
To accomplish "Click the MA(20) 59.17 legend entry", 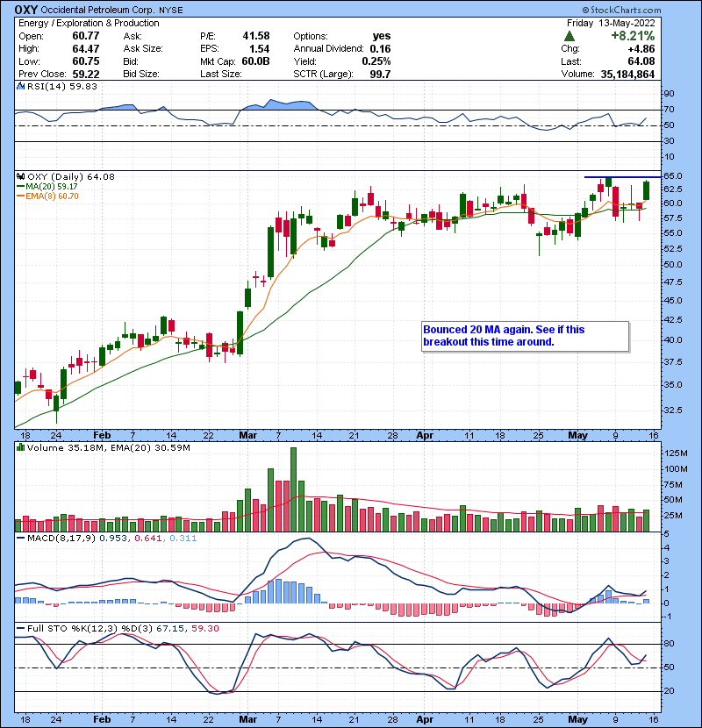I will (x=52, y=186).
